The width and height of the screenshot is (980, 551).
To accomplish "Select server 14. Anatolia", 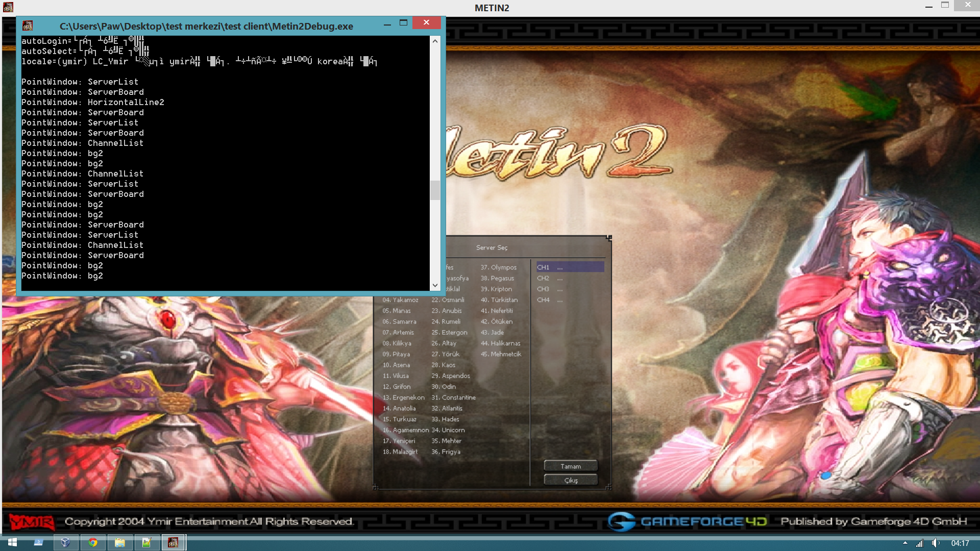I will (399, 408).
